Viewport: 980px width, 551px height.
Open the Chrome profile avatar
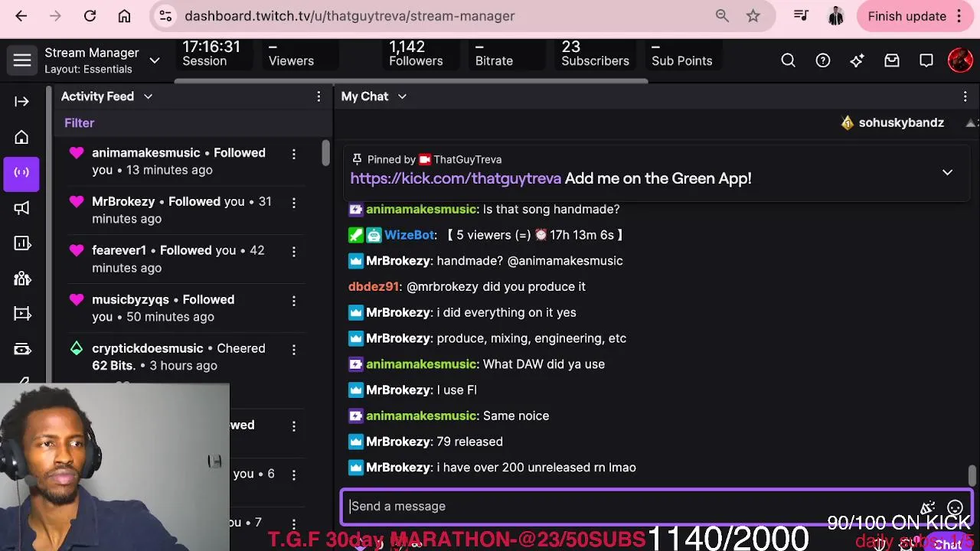(835, 16)
